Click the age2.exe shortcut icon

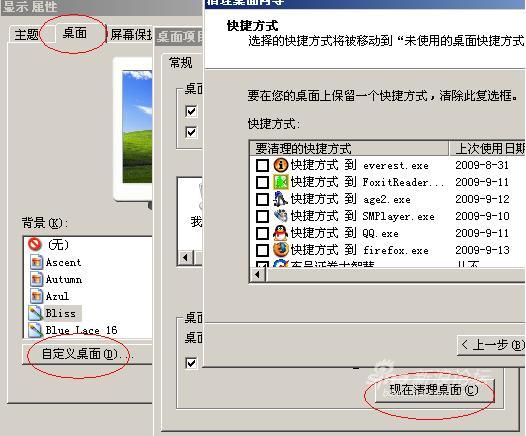[x=280, y=199]
